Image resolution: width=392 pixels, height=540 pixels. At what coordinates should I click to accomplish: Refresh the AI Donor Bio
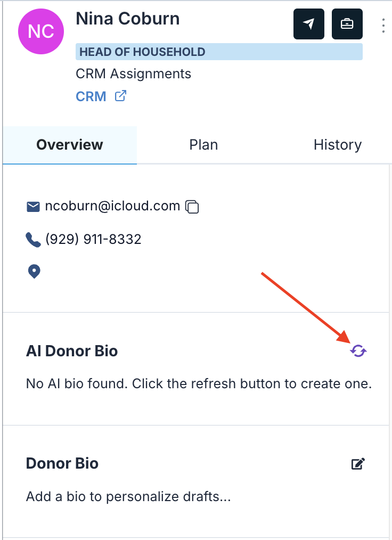click(x=358, y=351)
